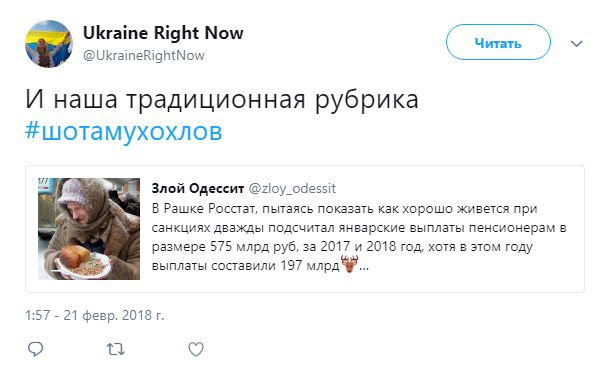Like the tweet with the heart icon
Screen dimensions: 612x367
point(196,349)
